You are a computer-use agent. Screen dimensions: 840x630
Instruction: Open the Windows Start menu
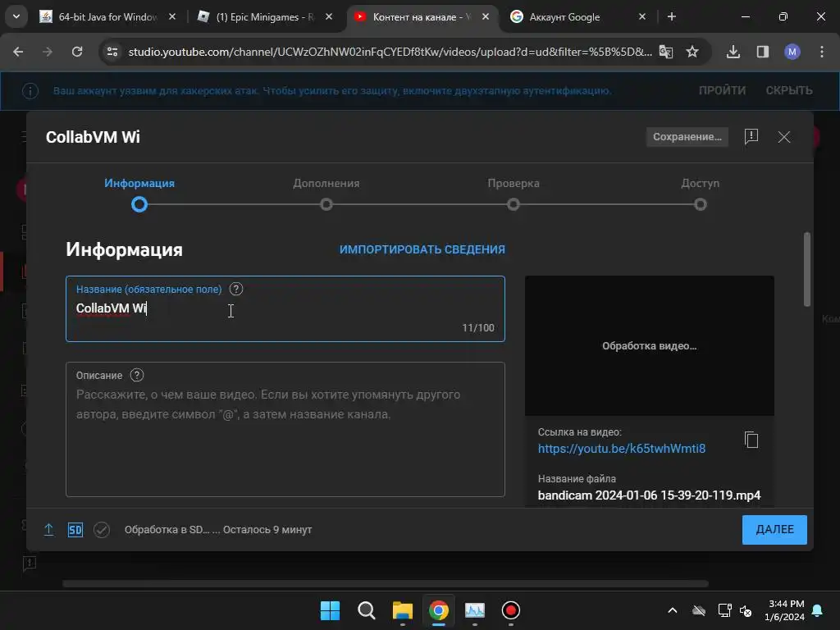[330, 610]
